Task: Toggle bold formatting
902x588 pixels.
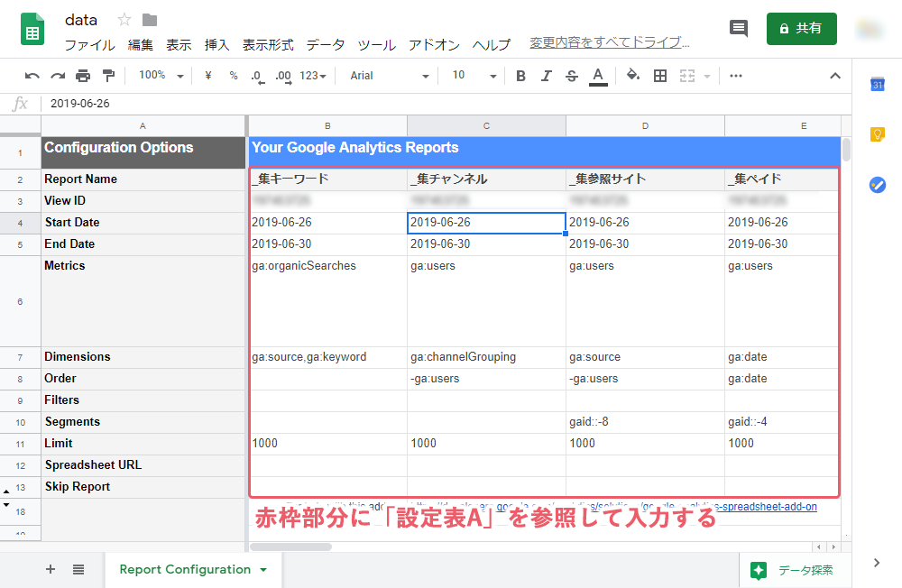Action: (520, 76)
